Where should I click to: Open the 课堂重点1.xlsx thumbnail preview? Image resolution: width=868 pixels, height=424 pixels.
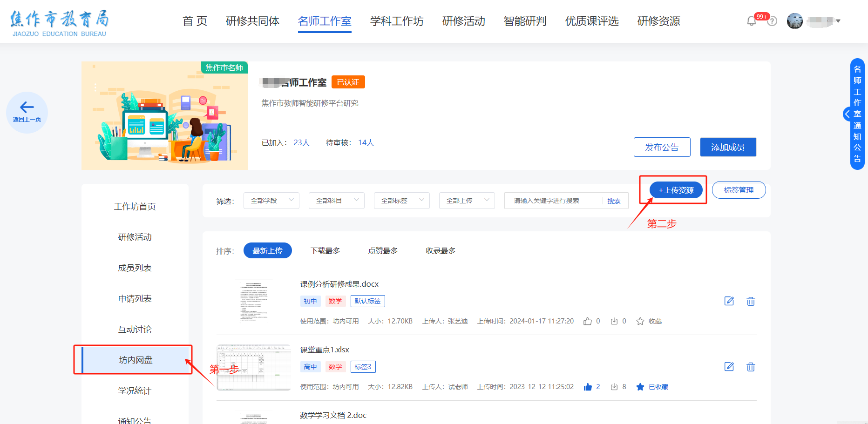point(254,367)
